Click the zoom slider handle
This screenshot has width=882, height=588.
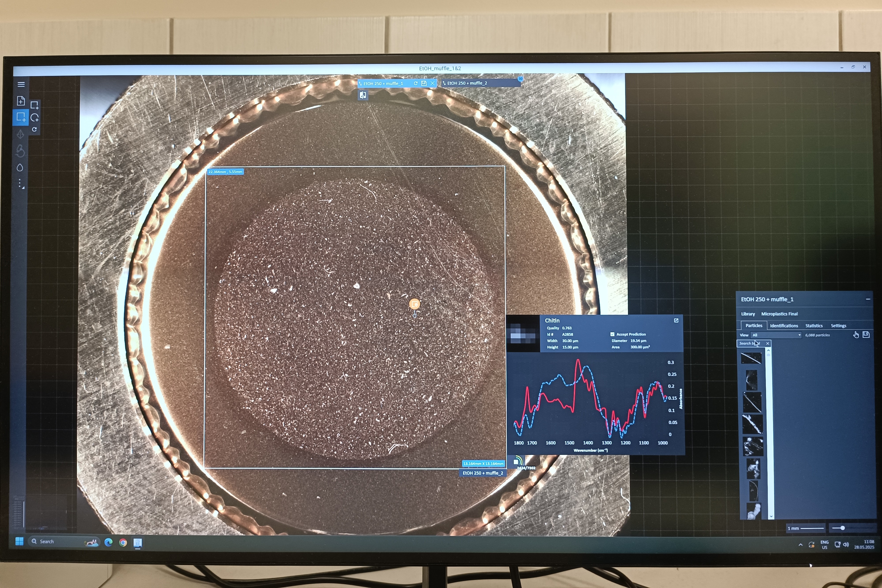(x=842, y=528)
